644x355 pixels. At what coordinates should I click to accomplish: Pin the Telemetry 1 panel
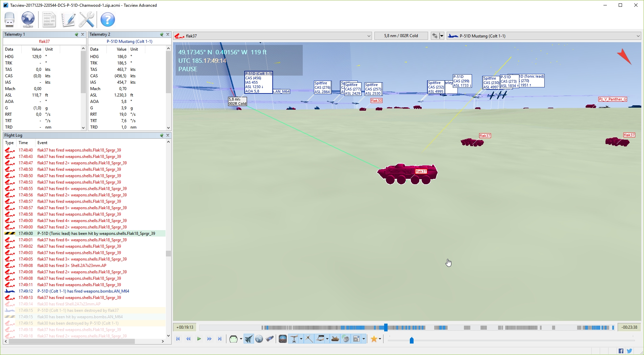coord(77,34)
